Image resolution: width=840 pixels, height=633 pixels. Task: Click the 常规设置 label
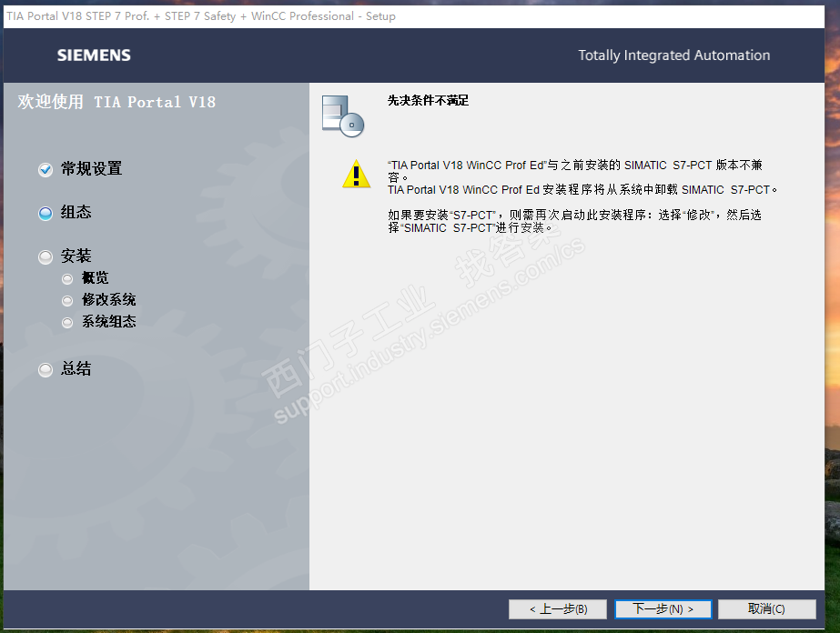[x=92, y=168]
